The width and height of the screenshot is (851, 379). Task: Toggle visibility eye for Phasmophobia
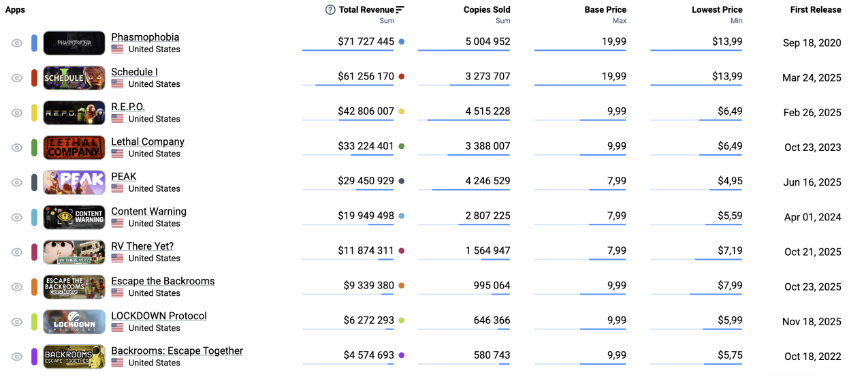17,43
